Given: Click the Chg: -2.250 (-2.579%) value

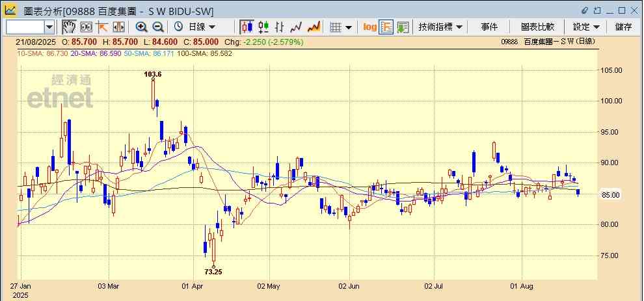Looking at the screenshot, I should (x=264, y=42).
